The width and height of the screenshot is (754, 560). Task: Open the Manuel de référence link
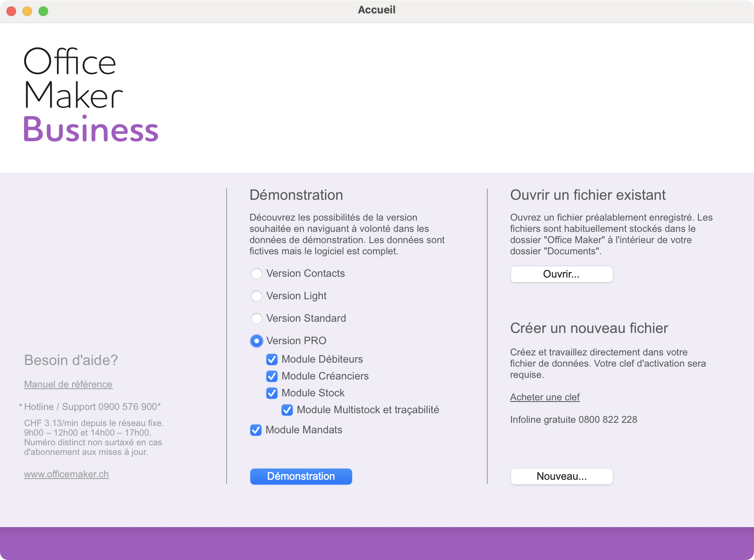pos(68,384)
